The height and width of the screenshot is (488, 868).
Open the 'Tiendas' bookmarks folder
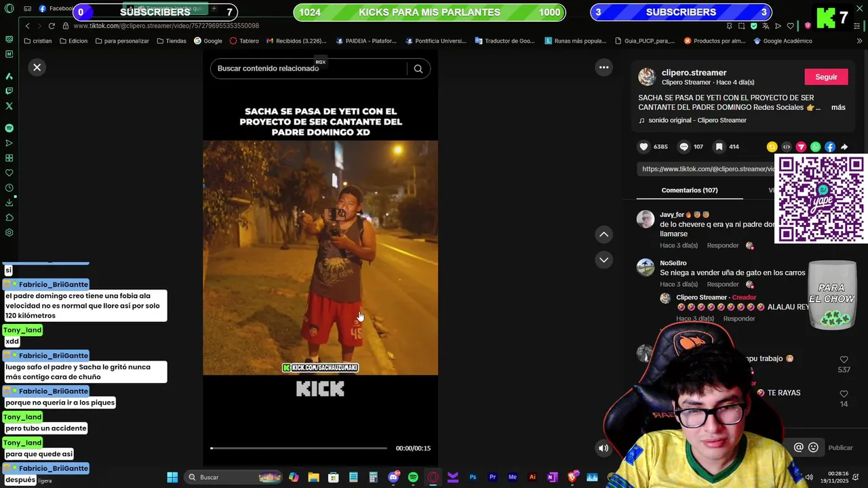click(x=171, y=41)
